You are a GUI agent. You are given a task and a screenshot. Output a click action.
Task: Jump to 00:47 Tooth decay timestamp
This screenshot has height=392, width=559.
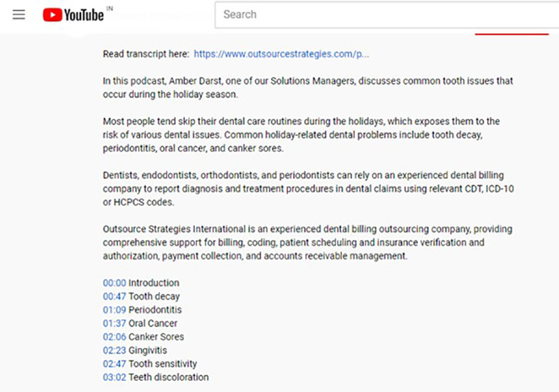click(115, 296)
